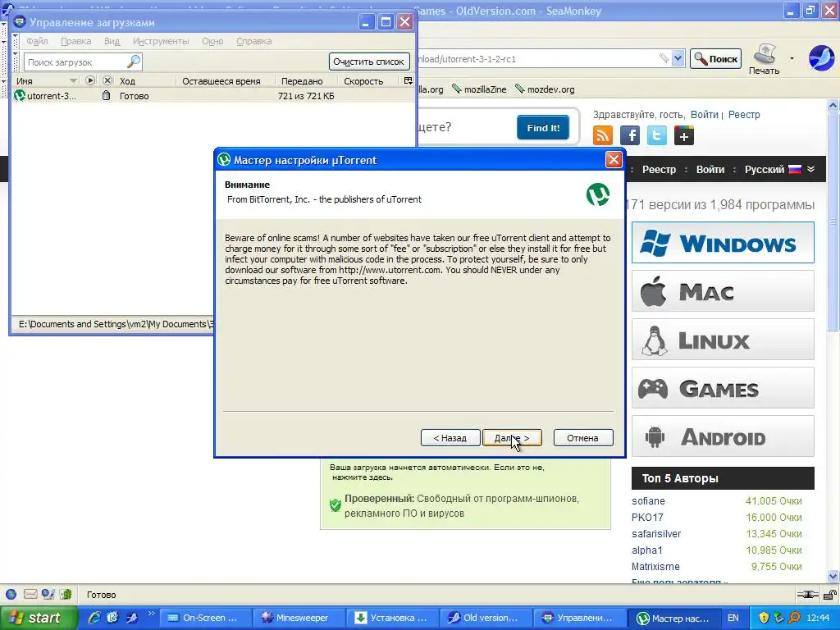Click the Назад (Back) button in wizard
This screenshot has height=630, width=840.
(x=450, y=438)
